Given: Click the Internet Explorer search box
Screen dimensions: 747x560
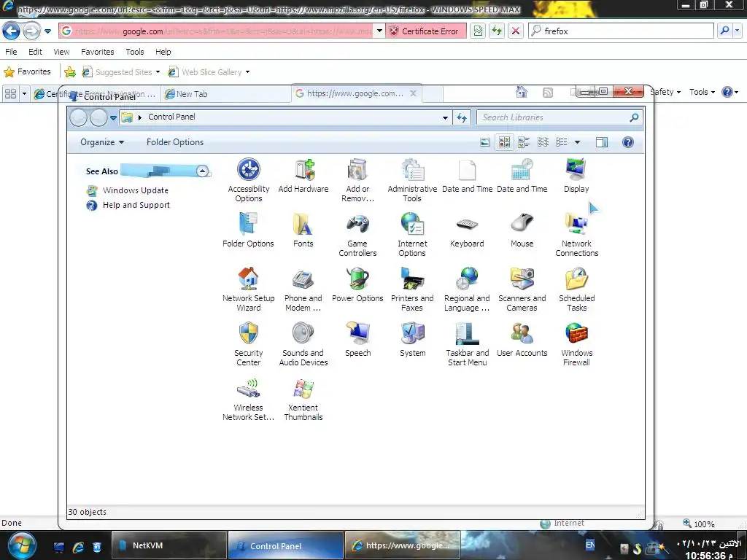Looking at the screenshot, I should (x=622, y=31).
